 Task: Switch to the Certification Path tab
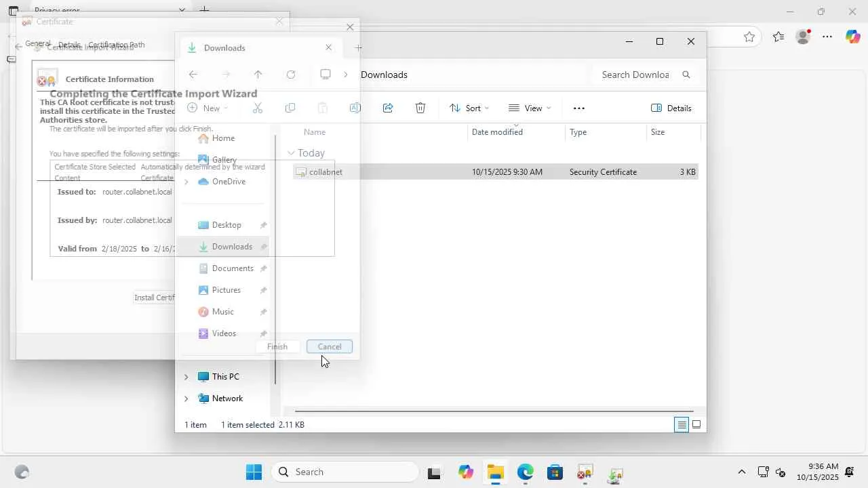[117, 45]
